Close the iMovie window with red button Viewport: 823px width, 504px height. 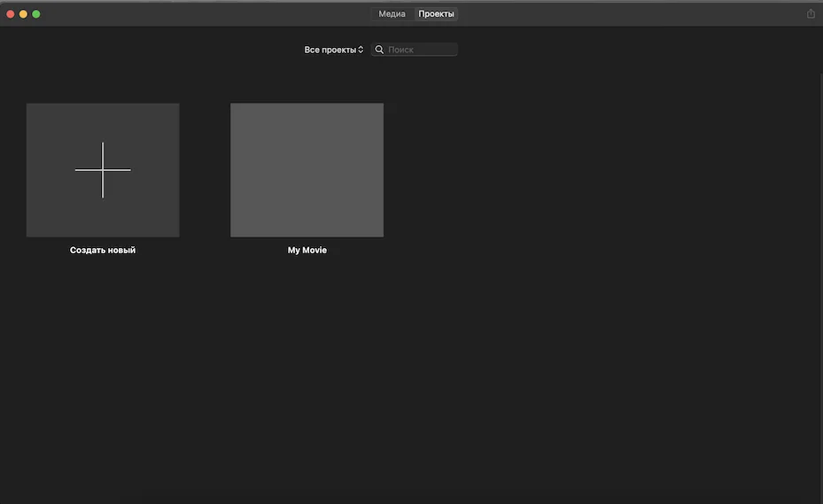click(11, 14)
